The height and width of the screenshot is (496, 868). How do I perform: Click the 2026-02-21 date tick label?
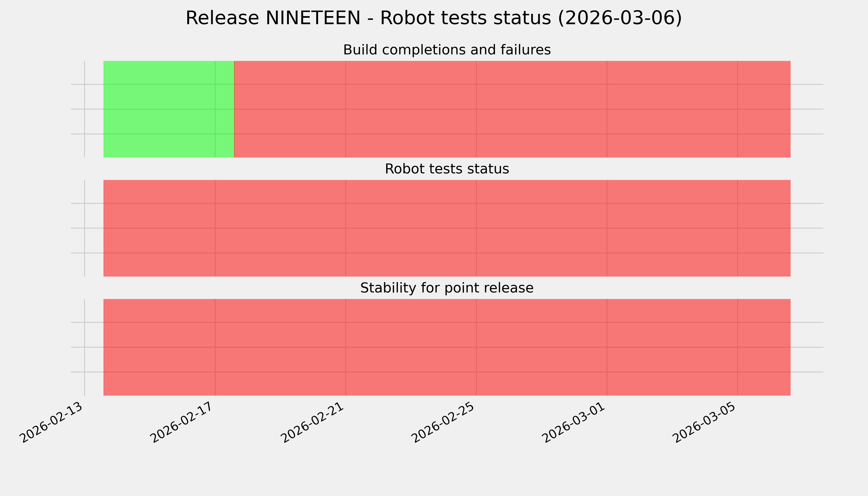coord(313,422)
